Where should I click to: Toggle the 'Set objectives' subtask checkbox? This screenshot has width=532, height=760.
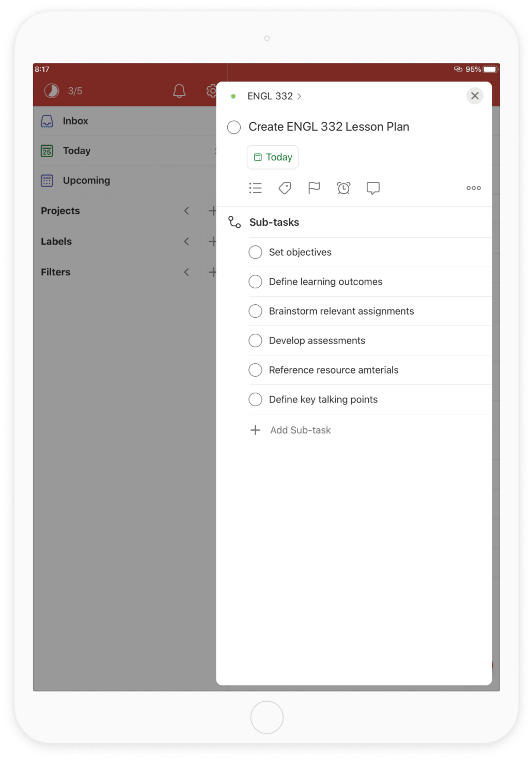click(x=256, y=252)
